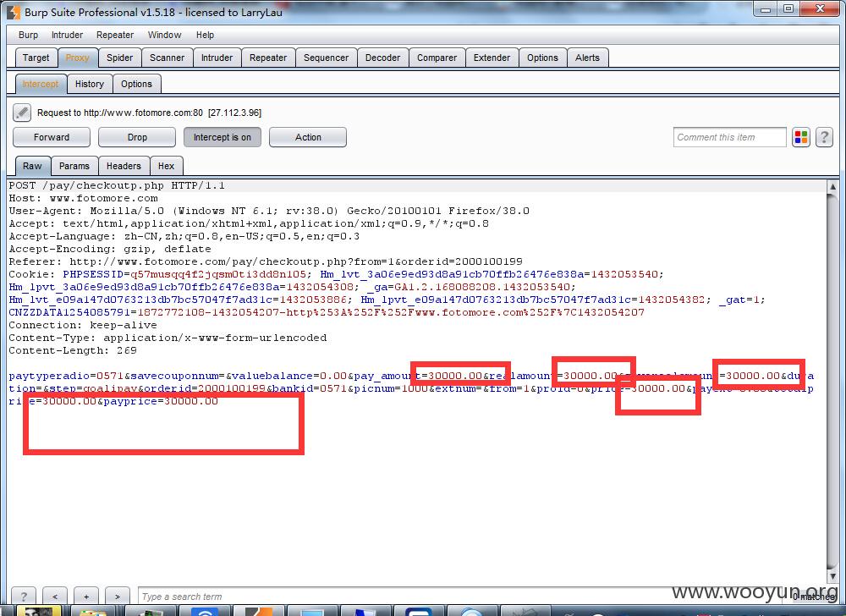This screenshot has height=616, width=846.
Task: Click the '+' search options button
Action: point(86,596)
